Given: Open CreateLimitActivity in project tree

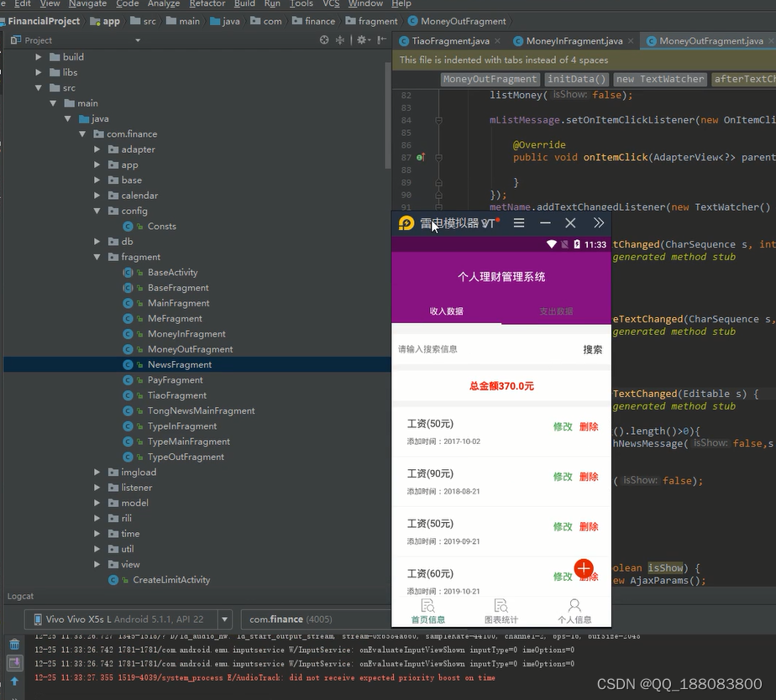Looking at the screenshot, I should coord(171,580).
